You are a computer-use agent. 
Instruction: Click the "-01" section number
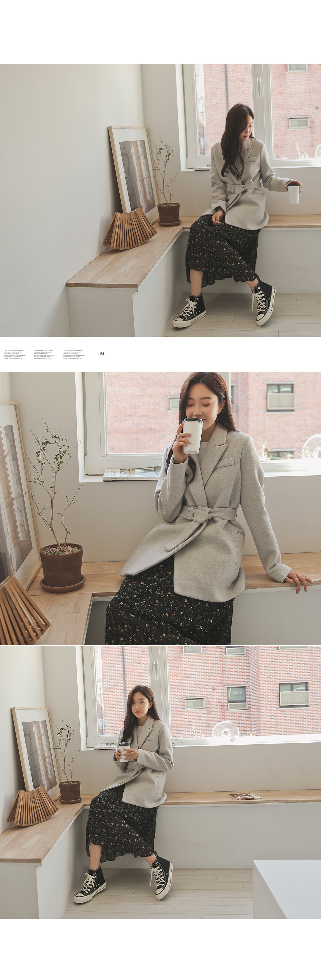tap(101, 354)
